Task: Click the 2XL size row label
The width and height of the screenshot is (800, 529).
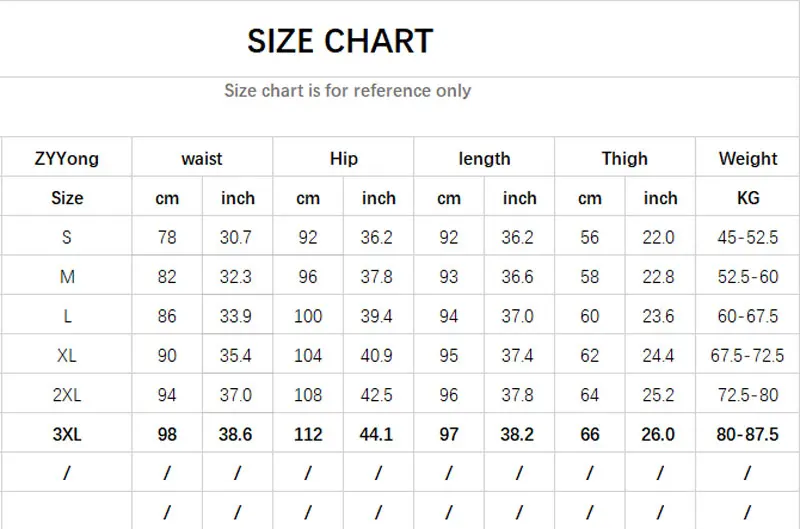Action: (x=67, y=395)
